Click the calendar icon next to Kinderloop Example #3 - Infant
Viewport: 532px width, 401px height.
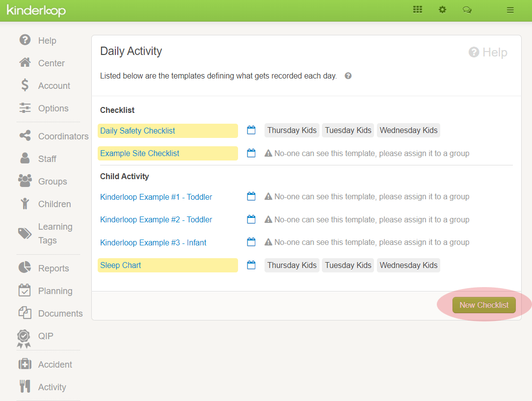click(251, 242)
